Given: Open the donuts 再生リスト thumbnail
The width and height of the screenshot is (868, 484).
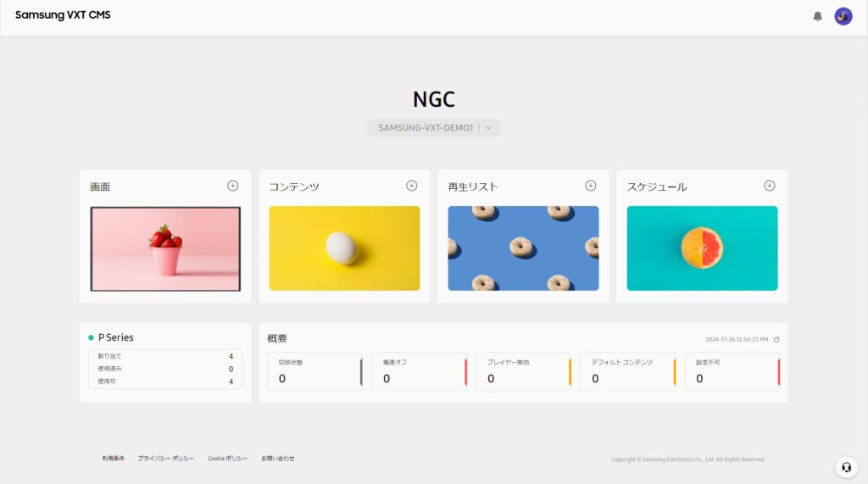Looking at the screenshot, I should [523, 248].
